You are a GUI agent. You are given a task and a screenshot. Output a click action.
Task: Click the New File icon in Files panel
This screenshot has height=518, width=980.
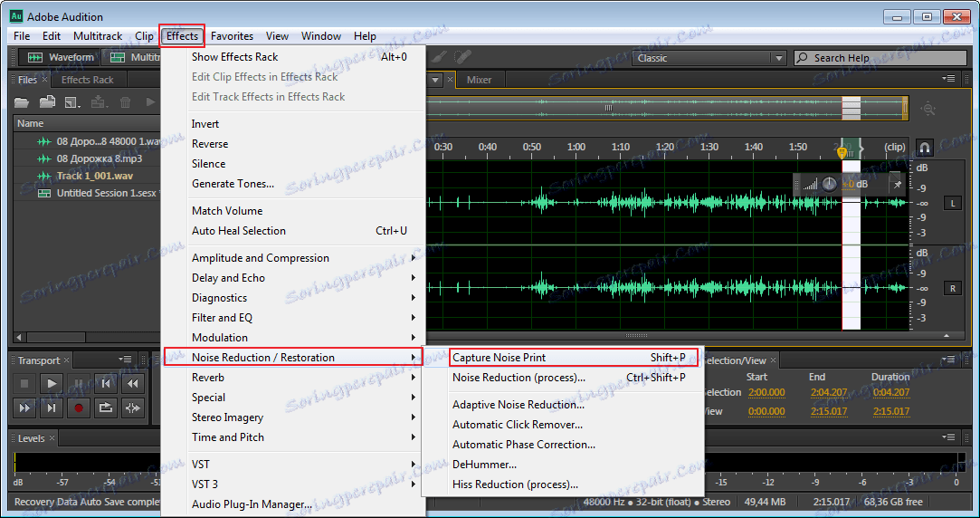(72, 102)
